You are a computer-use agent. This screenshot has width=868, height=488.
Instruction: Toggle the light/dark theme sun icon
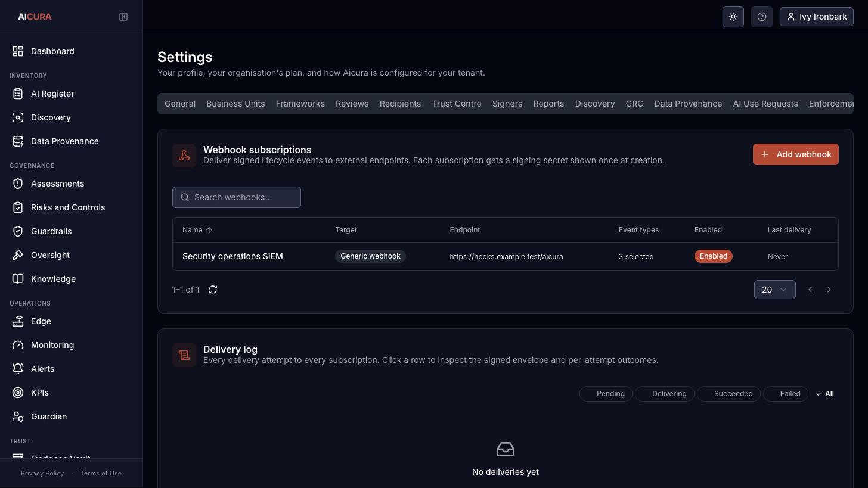[733, 17]
